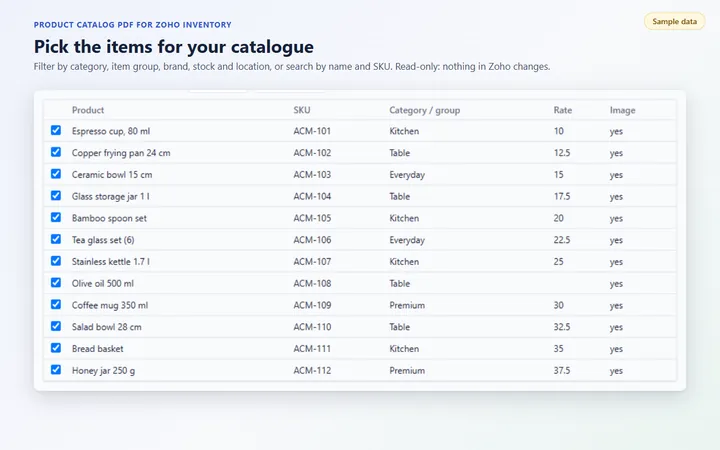Image resolution: width=720 pixels, height=450 pixels.
Task: Click the 'Salad bowl 28 cm' product name
Action: 107,327
